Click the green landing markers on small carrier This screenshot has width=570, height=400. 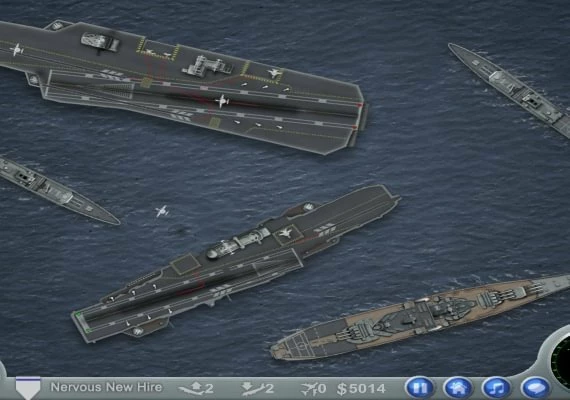83,321
